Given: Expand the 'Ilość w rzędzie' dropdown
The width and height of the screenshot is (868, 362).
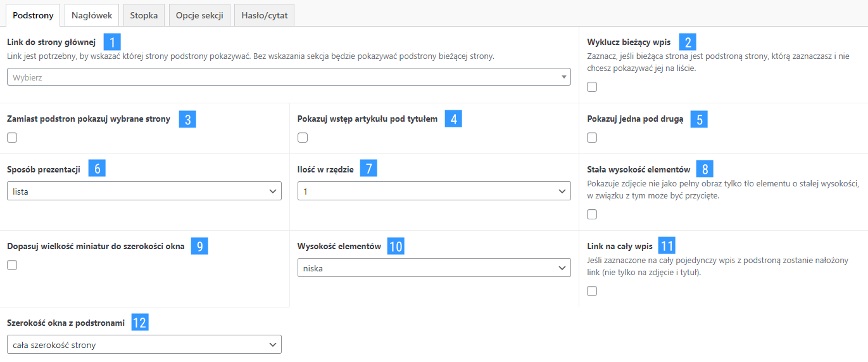Looking at the screenshot, I should (434, 191).
